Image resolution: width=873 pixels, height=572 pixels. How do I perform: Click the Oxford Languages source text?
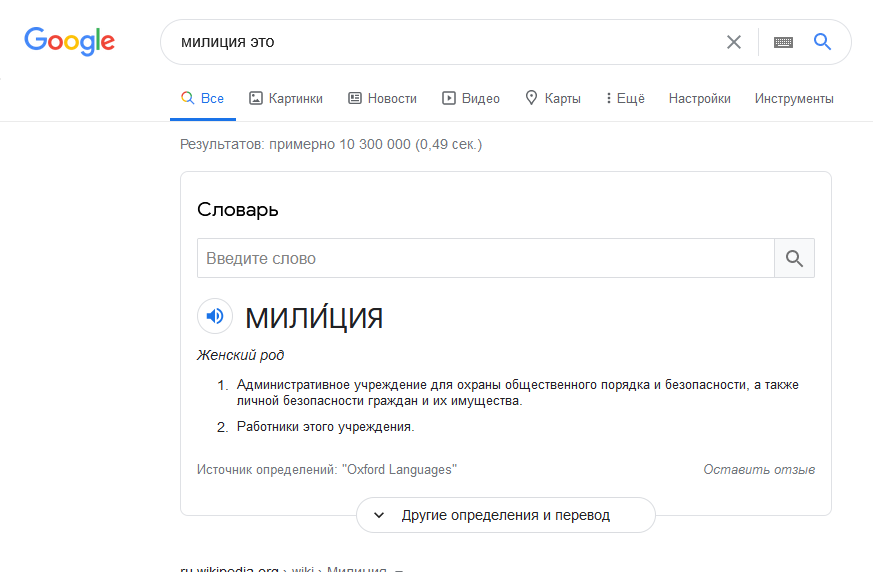coord(399,469)
